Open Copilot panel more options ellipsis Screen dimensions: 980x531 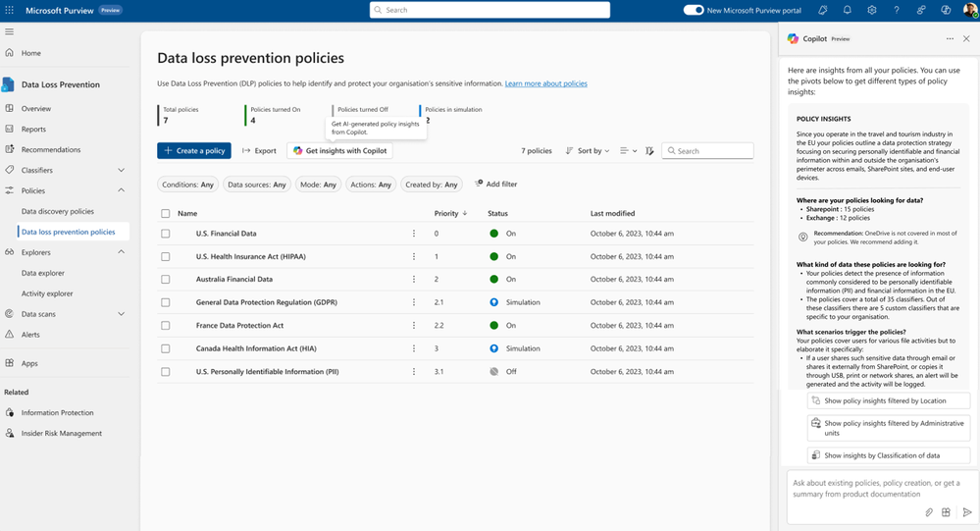950,39
